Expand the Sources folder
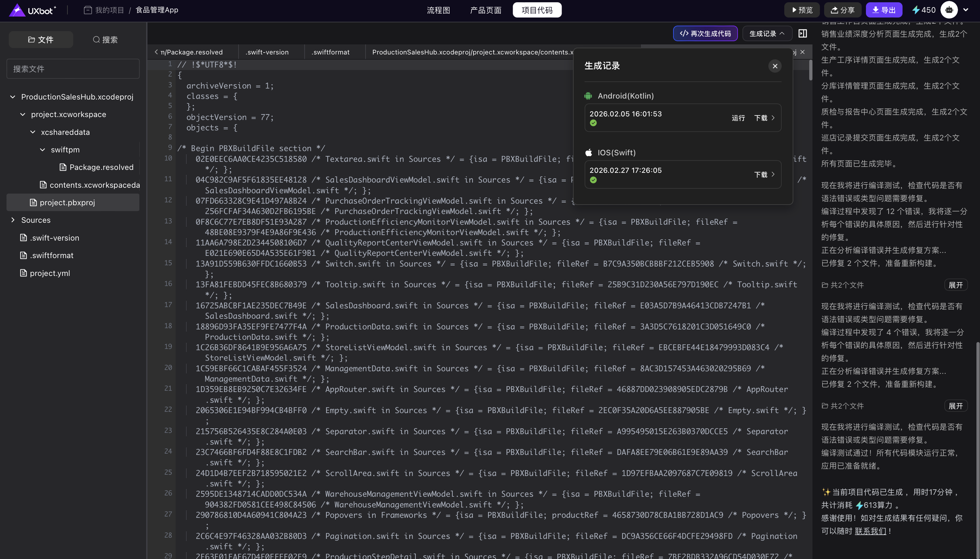Screen dimensions: 980x559 click(13, 220)
